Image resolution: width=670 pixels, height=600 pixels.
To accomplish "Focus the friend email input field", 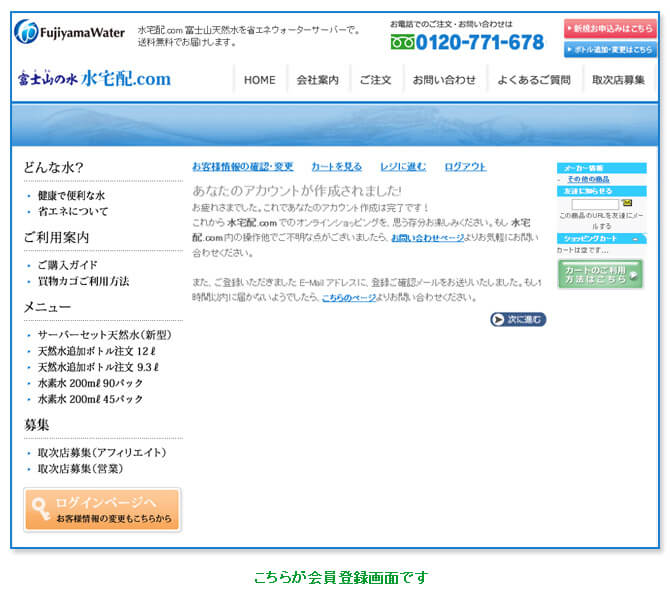I will [595, 204].
